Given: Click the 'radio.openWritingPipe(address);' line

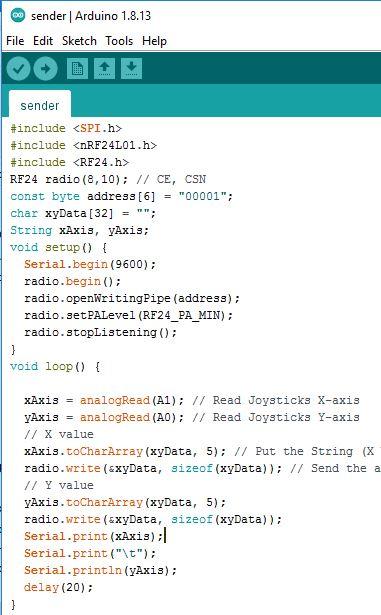Looking at the screenshot, I should click(x=132, y=298).
